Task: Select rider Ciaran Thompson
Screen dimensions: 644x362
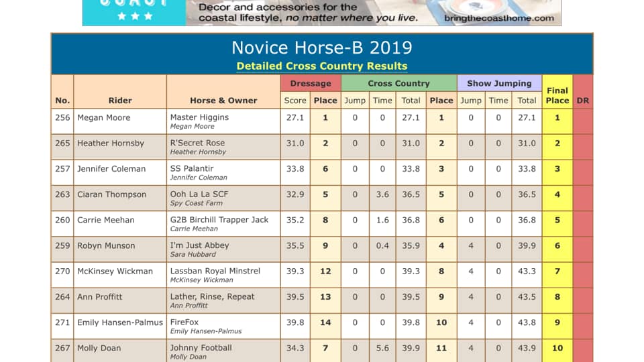Action: (x=112, y=194)
